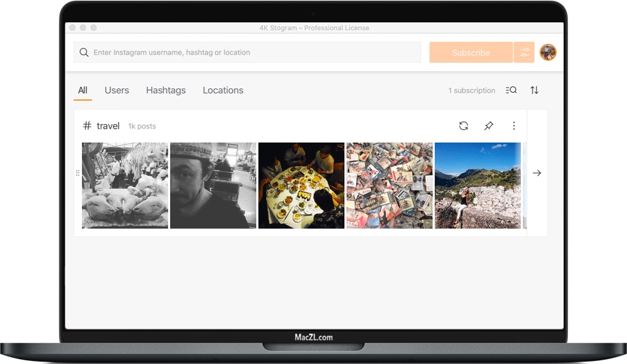Viewport: 627px width, 364px height.
Task: Open the hillside village photo
Action: coord(478,185)
